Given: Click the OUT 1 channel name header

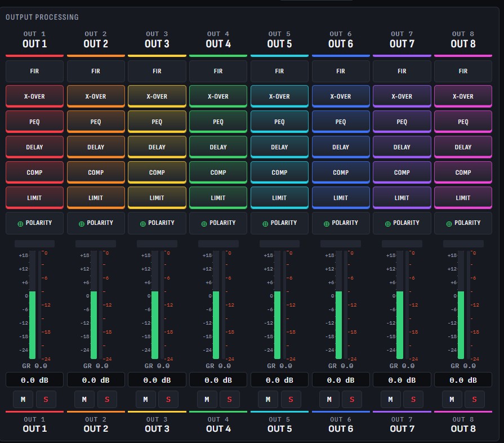Looking at the screenshot, I should pos(34,44).
